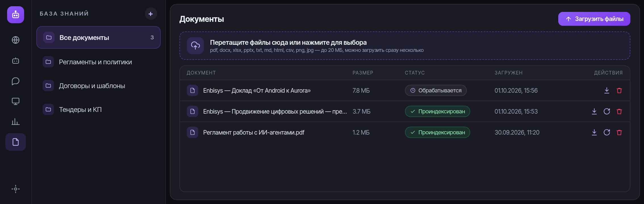Click the «ЗАГРУЖЕН» column header
This screenshot has height=204, width=644.
click(509, 73)
